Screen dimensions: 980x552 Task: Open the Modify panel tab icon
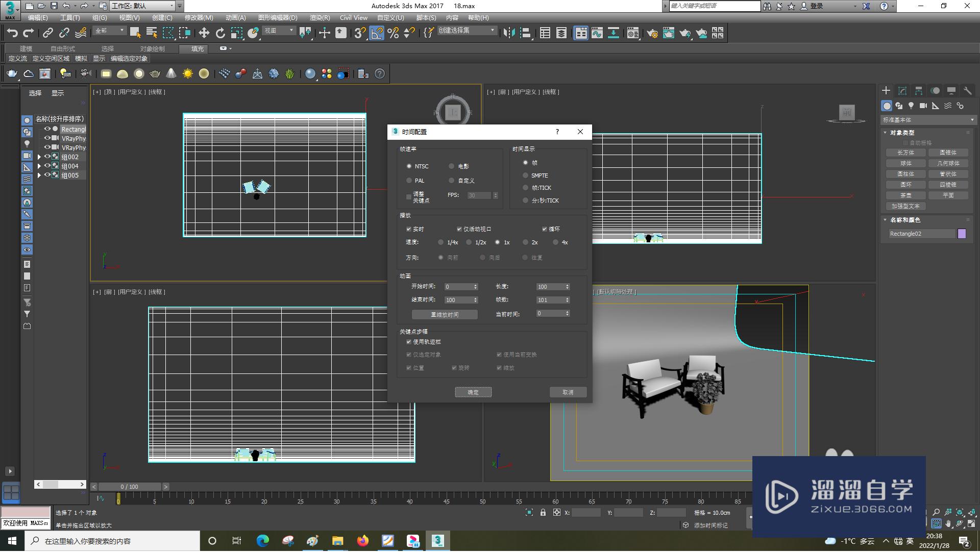coord(902,91)
